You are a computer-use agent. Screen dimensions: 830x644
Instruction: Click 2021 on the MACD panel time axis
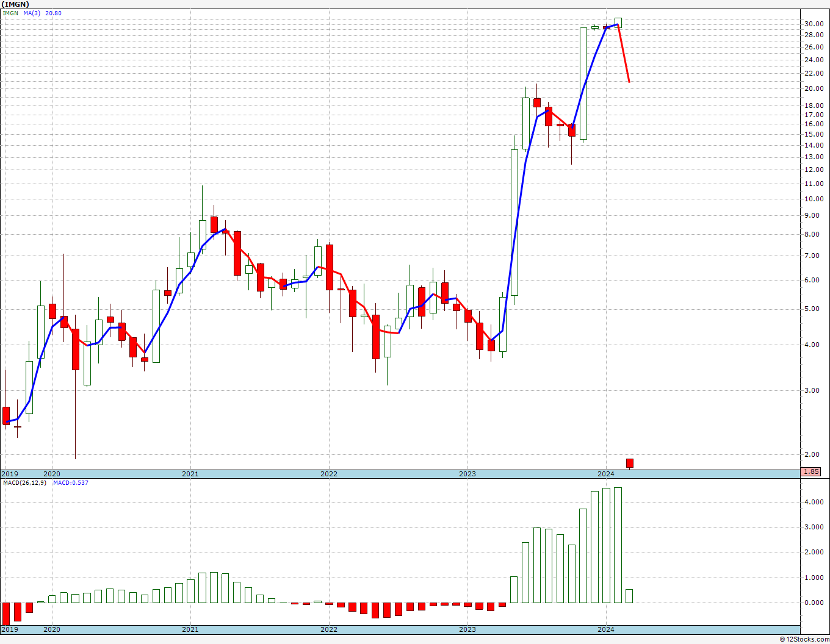pos(190,629)
